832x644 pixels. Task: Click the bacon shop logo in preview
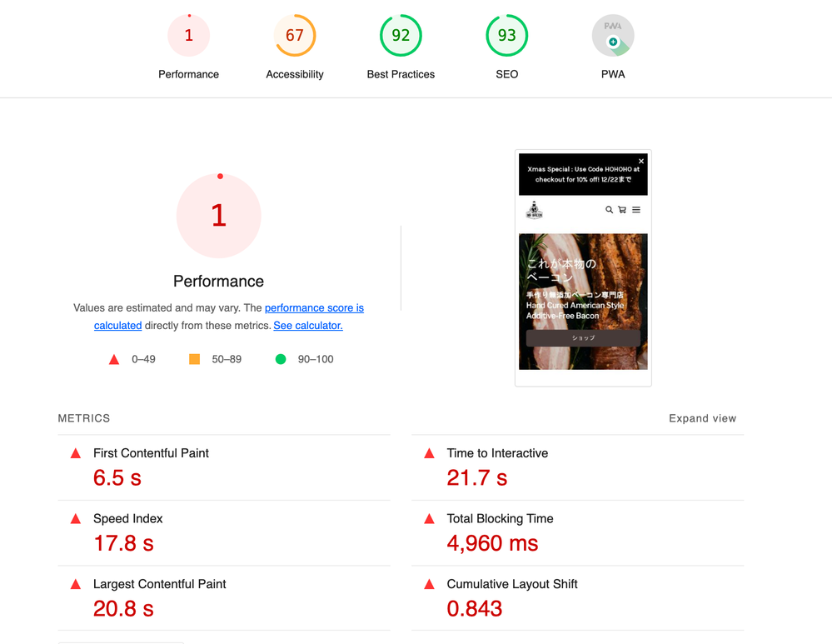click(534, 211)
